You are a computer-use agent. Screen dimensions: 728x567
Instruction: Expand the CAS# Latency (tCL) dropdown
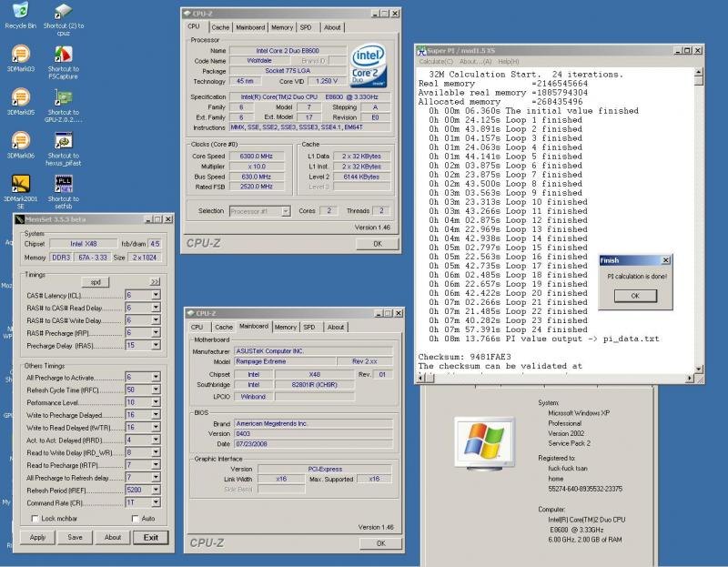click(x=156, y=295)
